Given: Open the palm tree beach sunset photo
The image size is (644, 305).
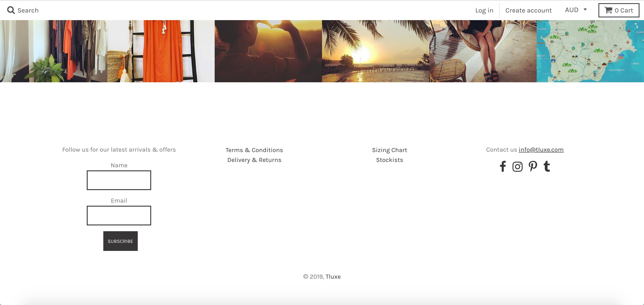Looking at the screenshot, I should [x=375, y=51].
